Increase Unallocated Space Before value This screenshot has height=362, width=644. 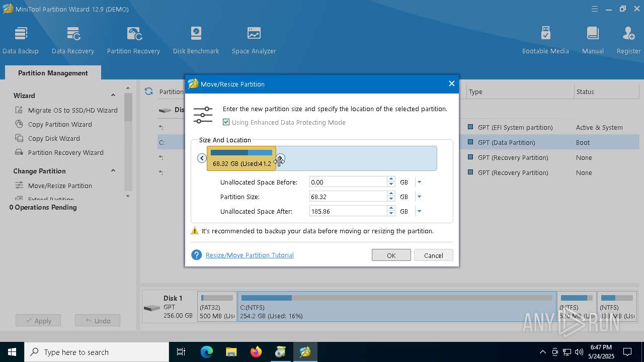(391, 179)
